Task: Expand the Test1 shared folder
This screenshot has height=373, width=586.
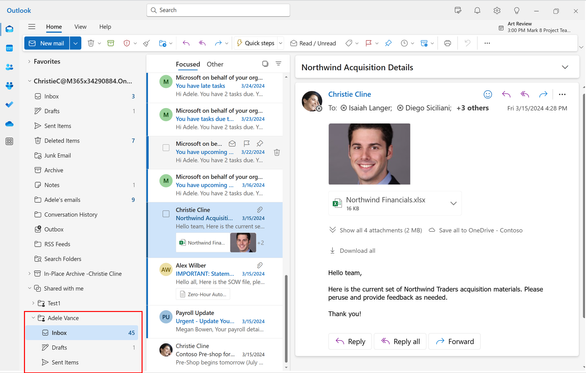Action: click(x=33, y=303)
